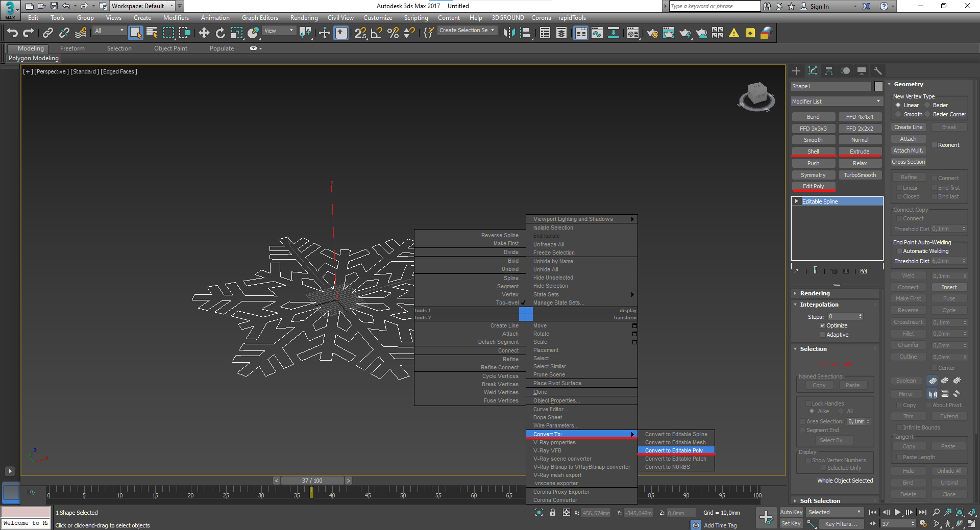
Task: Click the Mirror tool icon
Action: [509, 33]
